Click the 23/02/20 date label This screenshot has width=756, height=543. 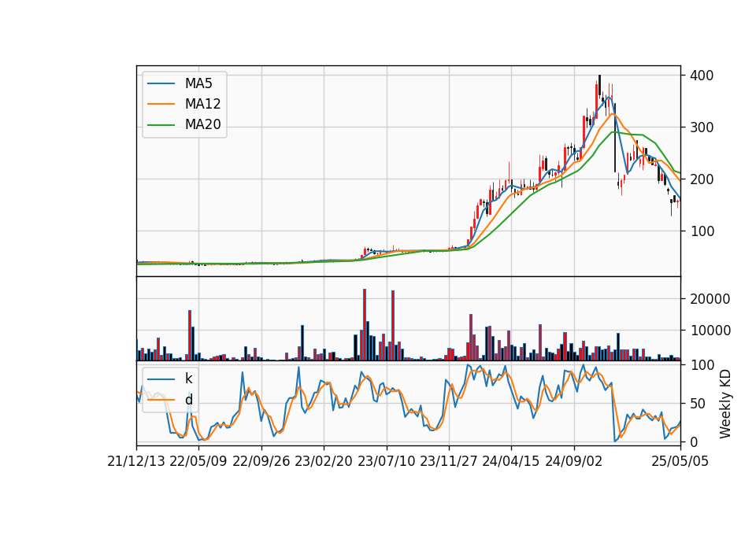pyautogui.click(x=324, y=461)
